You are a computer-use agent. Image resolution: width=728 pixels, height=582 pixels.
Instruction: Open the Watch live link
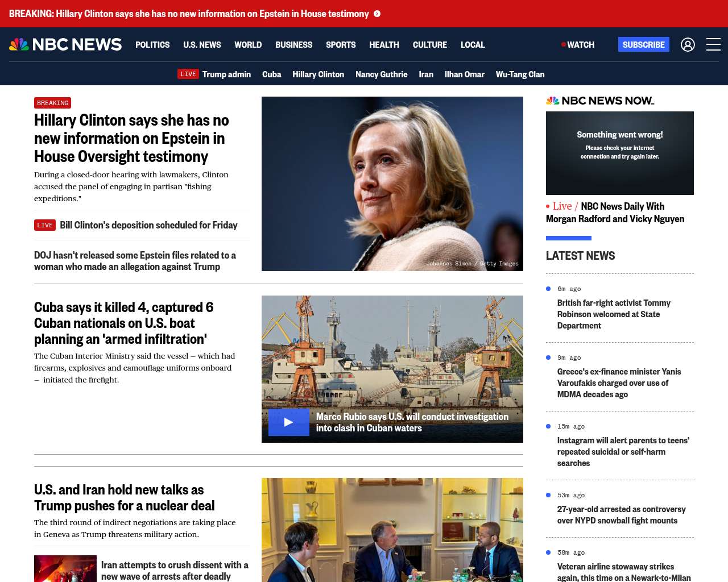[x=578, y=45]
